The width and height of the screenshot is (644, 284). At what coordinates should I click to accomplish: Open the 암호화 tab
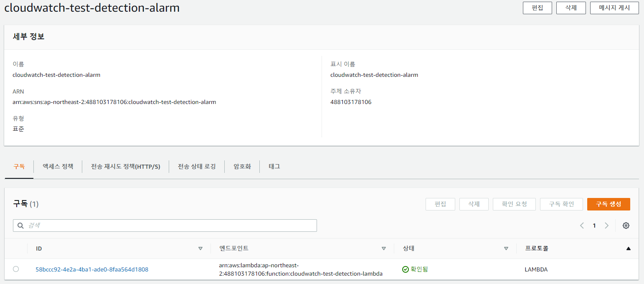(242, 166)
